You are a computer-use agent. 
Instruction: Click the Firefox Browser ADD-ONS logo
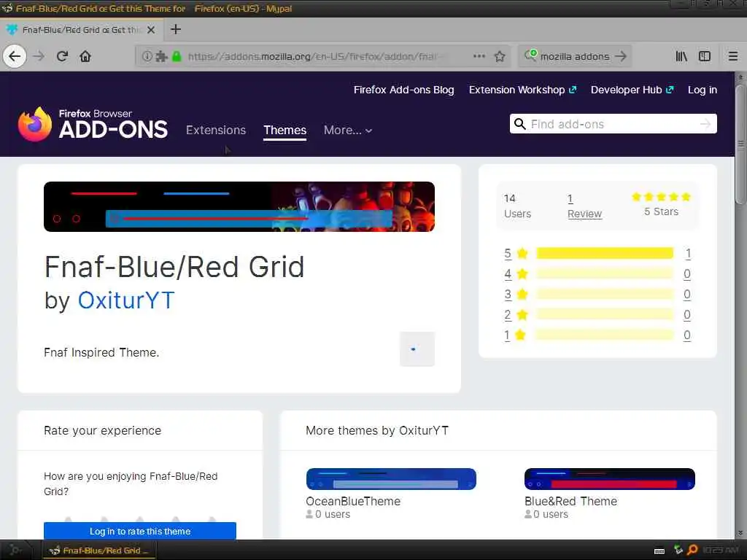click(93, 124)
